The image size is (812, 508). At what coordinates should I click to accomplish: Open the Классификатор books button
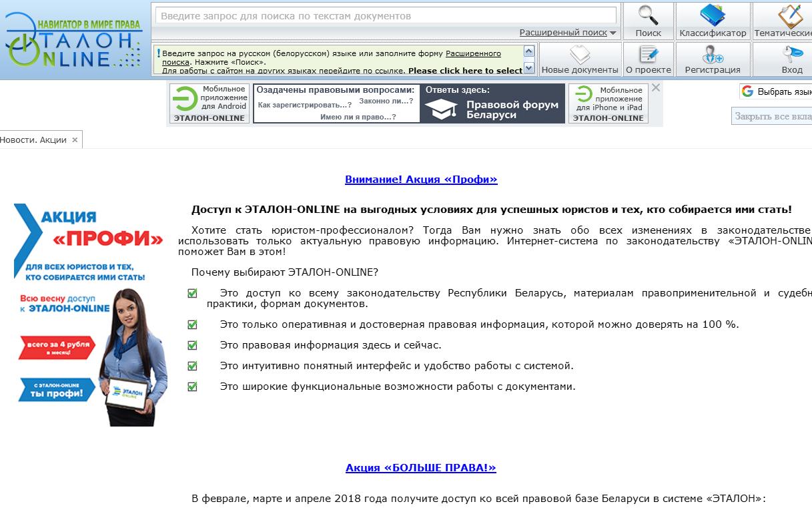(713, 21)
